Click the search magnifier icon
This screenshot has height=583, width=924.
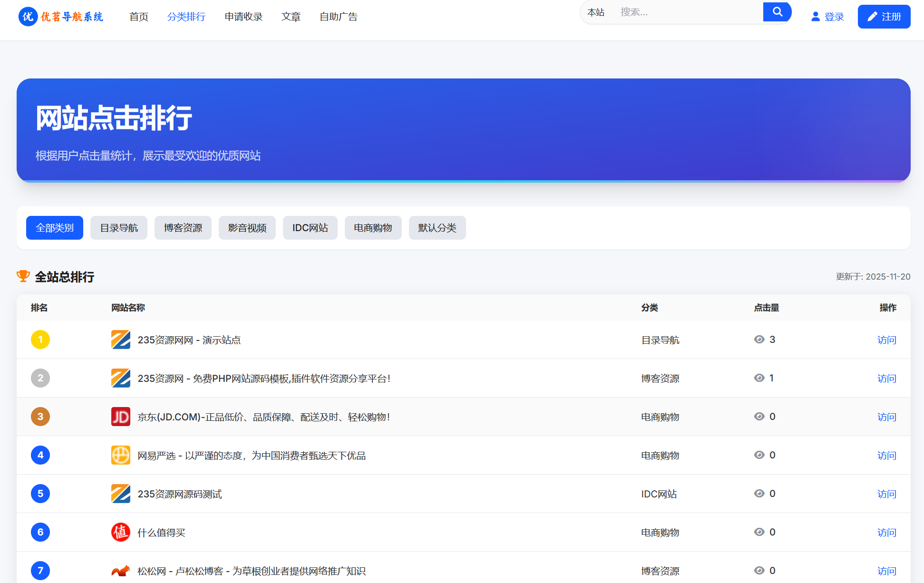click(777, 12)
